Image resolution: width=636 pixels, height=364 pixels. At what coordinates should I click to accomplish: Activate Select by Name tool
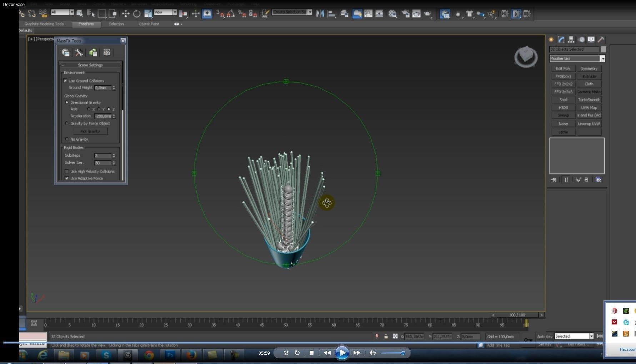point(90,14)
